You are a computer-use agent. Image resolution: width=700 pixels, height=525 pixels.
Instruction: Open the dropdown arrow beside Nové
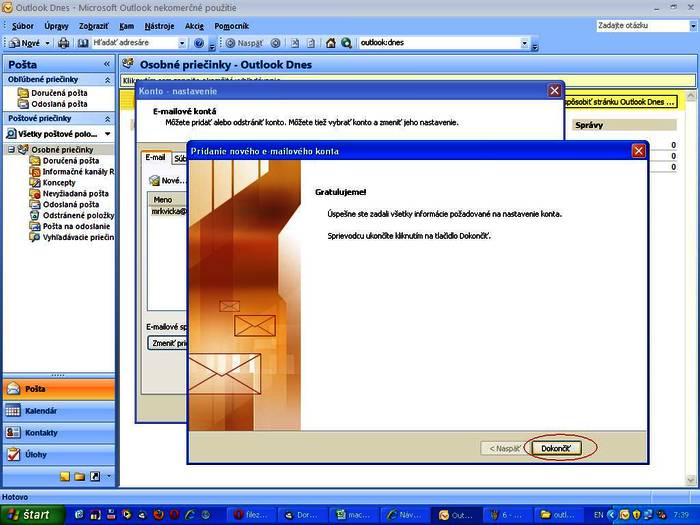[x=47, y=43]
